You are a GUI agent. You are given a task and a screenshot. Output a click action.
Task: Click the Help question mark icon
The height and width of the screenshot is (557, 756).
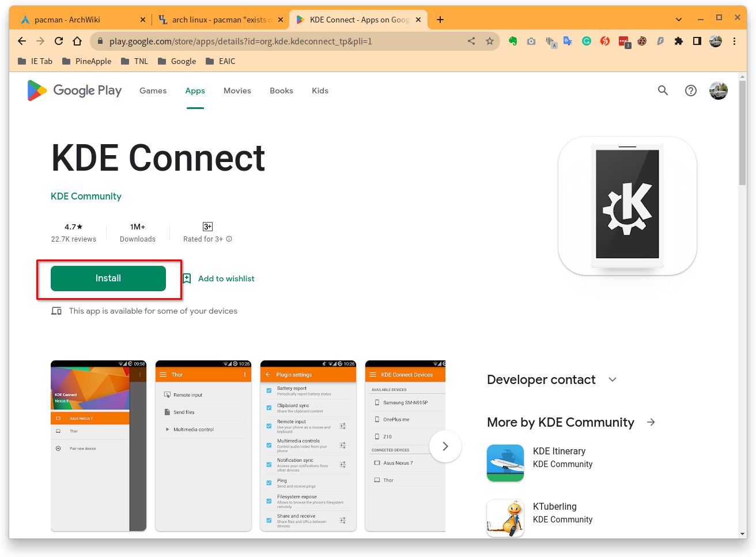pyautogui.click(x=690, y=91)
